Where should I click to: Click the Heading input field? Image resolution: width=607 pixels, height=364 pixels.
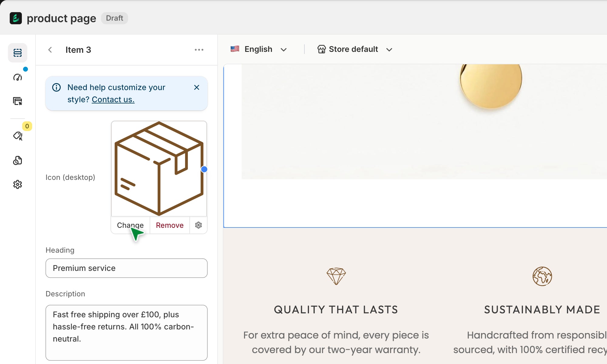[x=127, y=268]
